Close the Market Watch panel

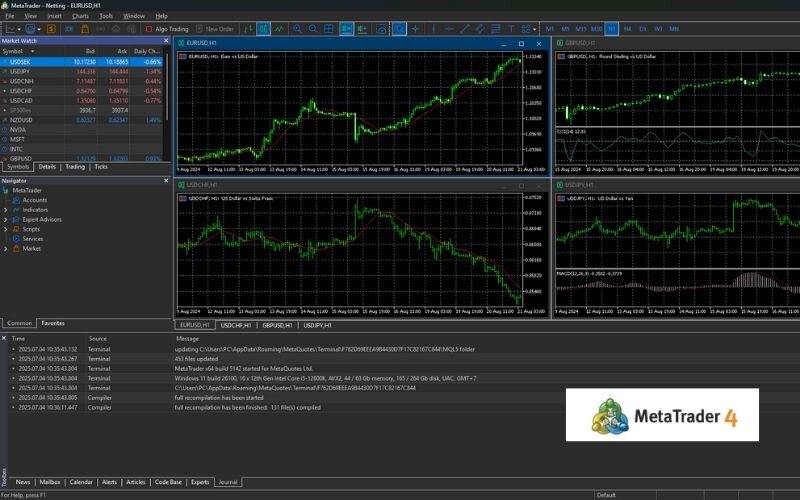coord(166,41)
